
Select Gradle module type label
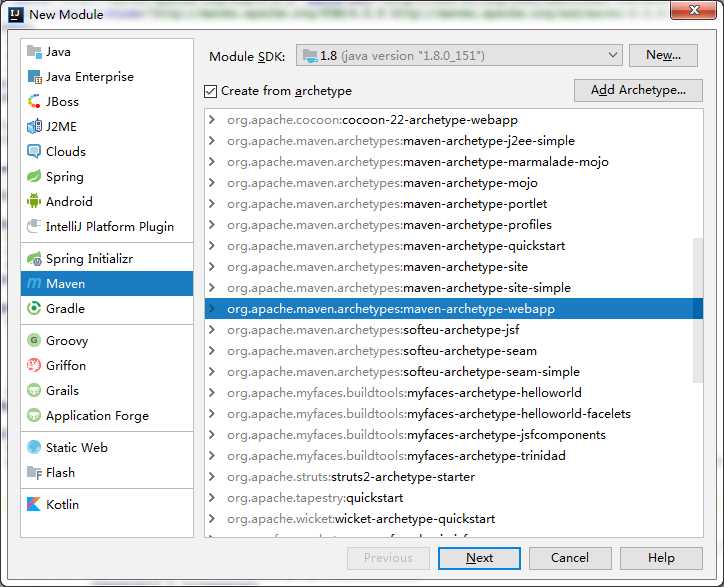point(65,309)
